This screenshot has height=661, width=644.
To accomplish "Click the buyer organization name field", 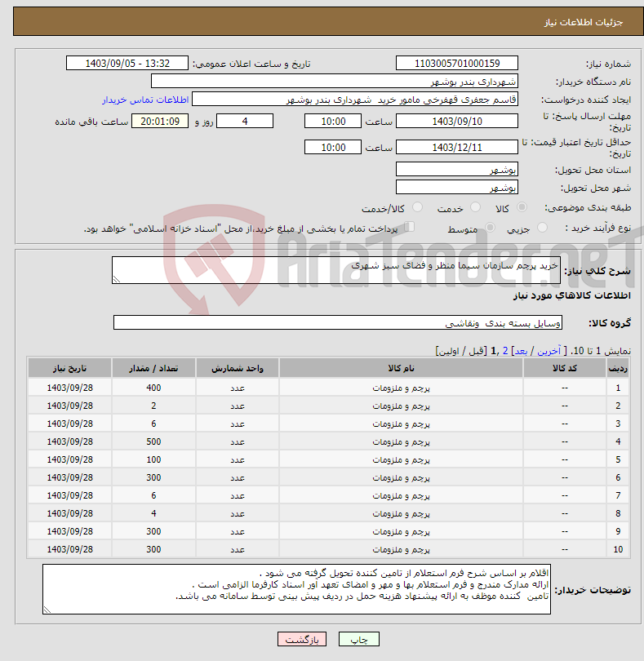I will [335, 82].
